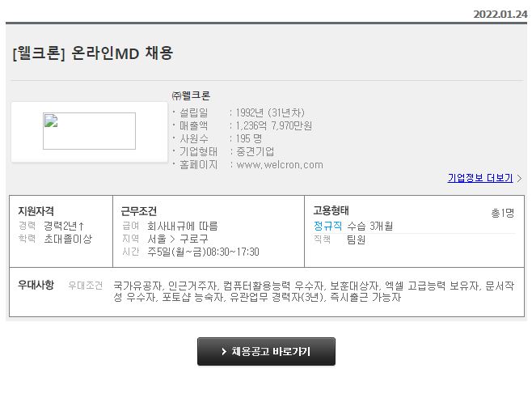Click the company type 중견기업
The height and width of the screenshot is (394, 532).
pyautogui.click(x=255, y=152)
